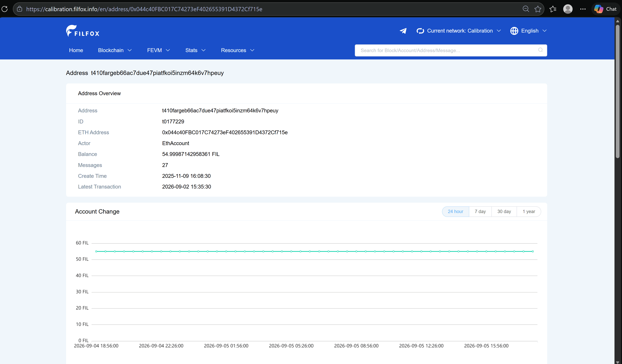Open the Telegram paper-plane icon

403,31
